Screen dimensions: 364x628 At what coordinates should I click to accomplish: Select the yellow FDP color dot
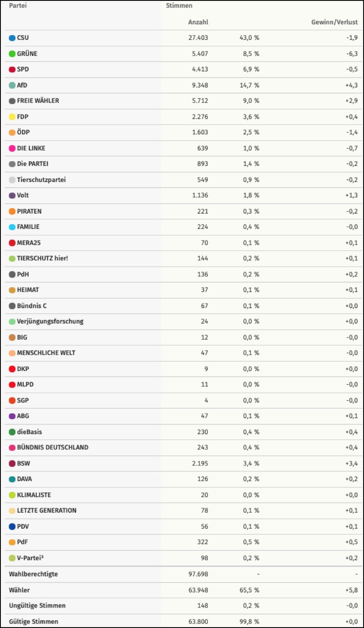click(x=12, y=117)
